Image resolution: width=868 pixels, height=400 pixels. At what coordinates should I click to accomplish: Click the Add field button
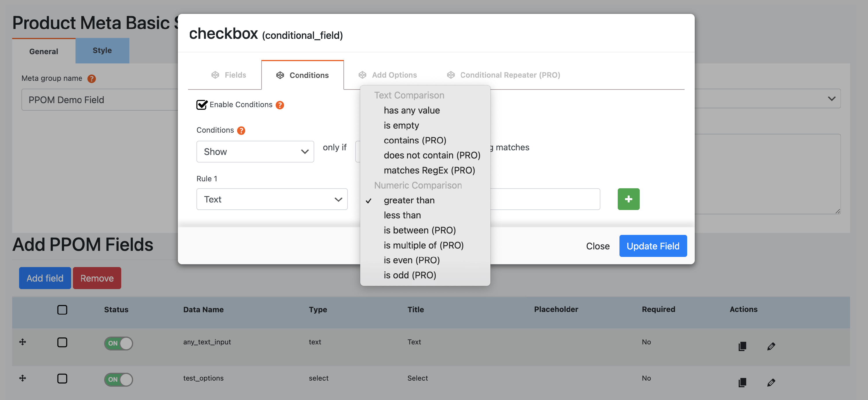tap(45, 278)
